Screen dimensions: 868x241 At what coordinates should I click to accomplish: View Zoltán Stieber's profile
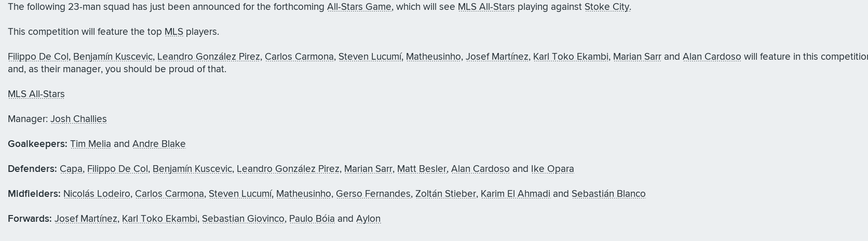click(445, 194)
